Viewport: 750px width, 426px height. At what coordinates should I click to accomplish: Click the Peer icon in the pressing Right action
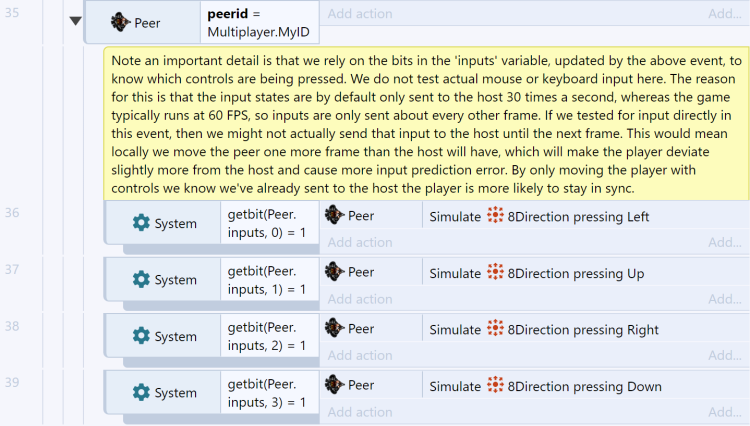334,328
